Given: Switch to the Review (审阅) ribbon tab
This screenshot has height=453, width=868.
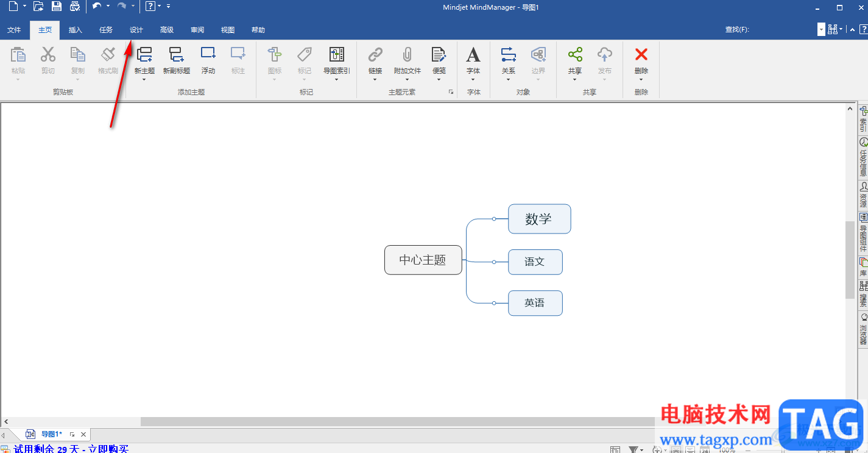Looking at the screenshot, I should (x=197, y=30).
